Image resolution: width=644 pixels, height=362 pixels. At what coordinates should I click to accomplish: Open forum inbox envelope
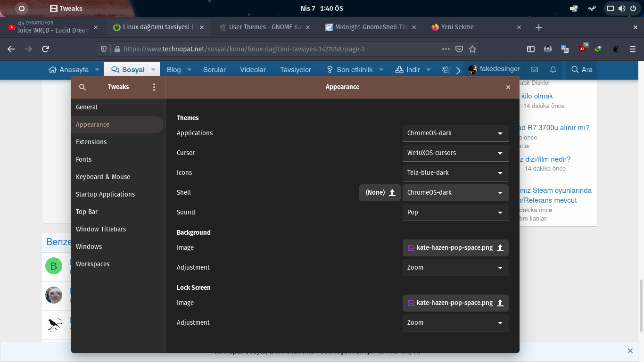pyautogui.click(x=534, y=70)
